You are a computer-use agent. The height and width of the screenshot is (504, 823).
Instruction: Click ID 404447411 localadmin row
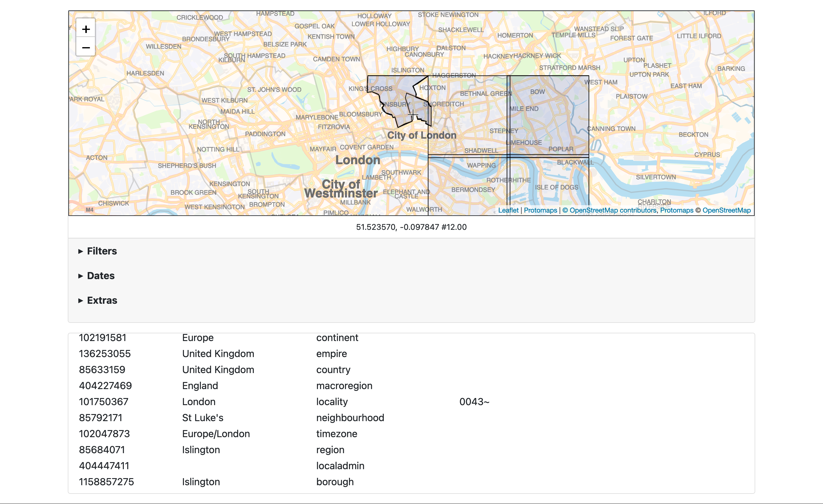[104, 466]
